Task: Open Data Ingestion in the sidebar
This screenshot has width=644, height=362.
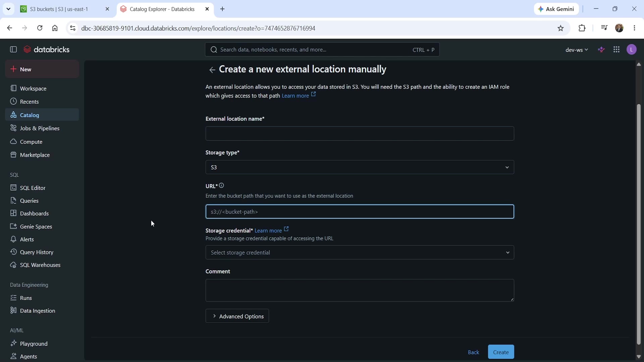Action: [x=42, y=311]
